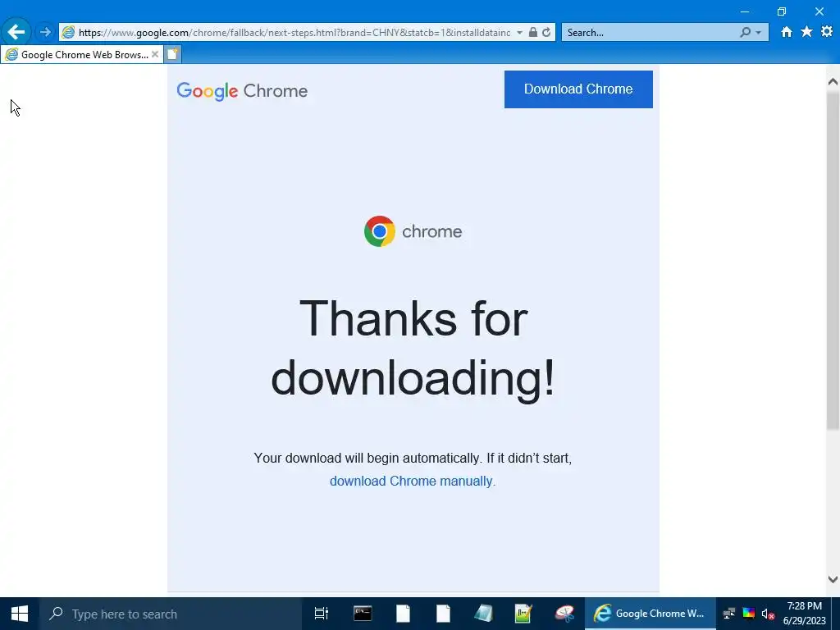Click the security lock icon in address bar
This screenshot has height=630, width=840.
[533, 32]
